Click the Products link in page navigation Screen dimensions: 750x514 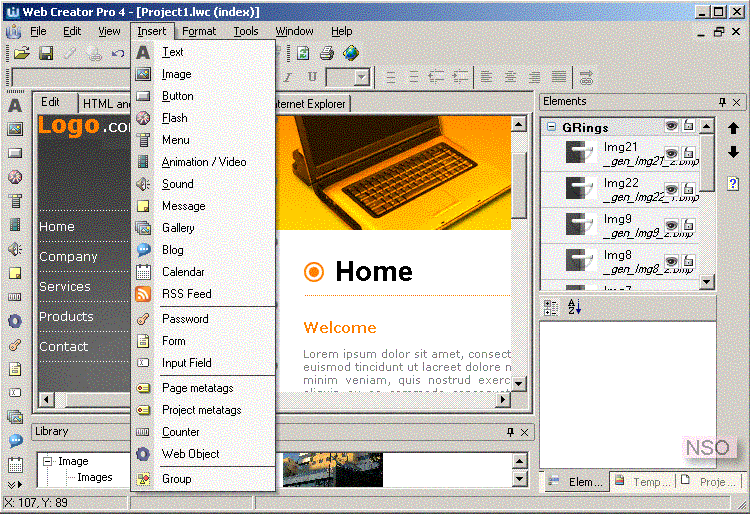pos(66,317)
